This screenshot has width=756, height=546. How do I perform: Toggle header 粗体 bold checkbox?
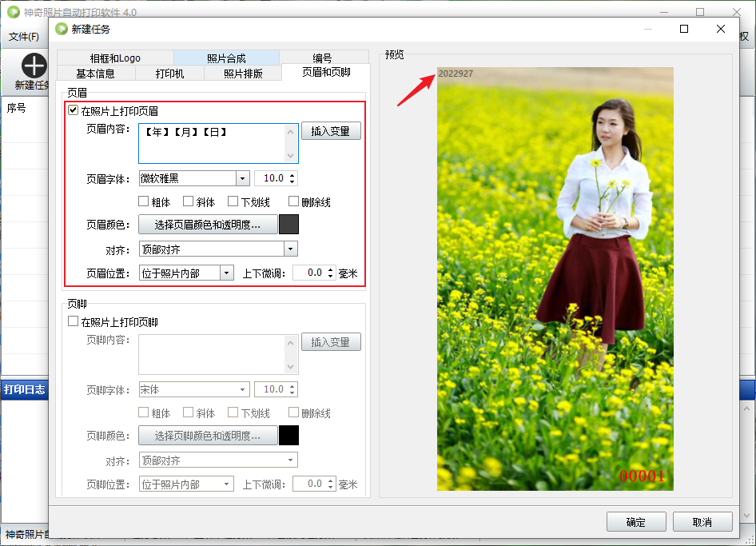[x=143, y=201]
